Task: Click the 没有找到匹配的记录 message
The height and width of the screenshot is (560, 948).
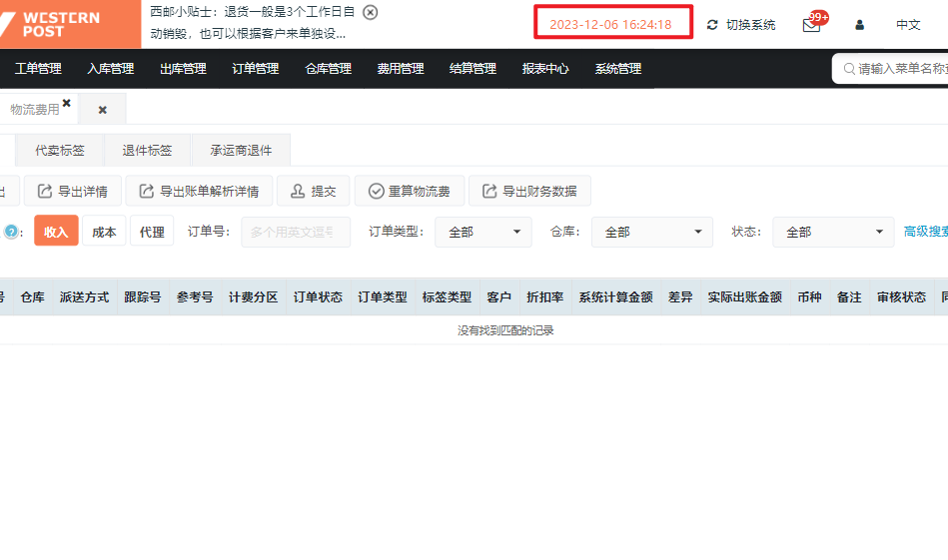Action: (x=505, y=330)
